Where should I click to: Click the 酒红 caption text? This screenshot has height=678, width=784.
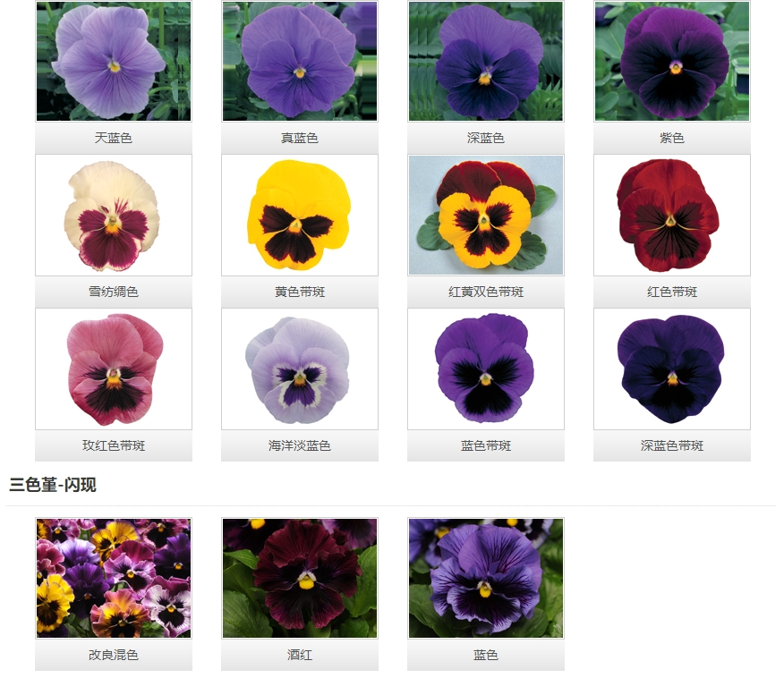300,655
